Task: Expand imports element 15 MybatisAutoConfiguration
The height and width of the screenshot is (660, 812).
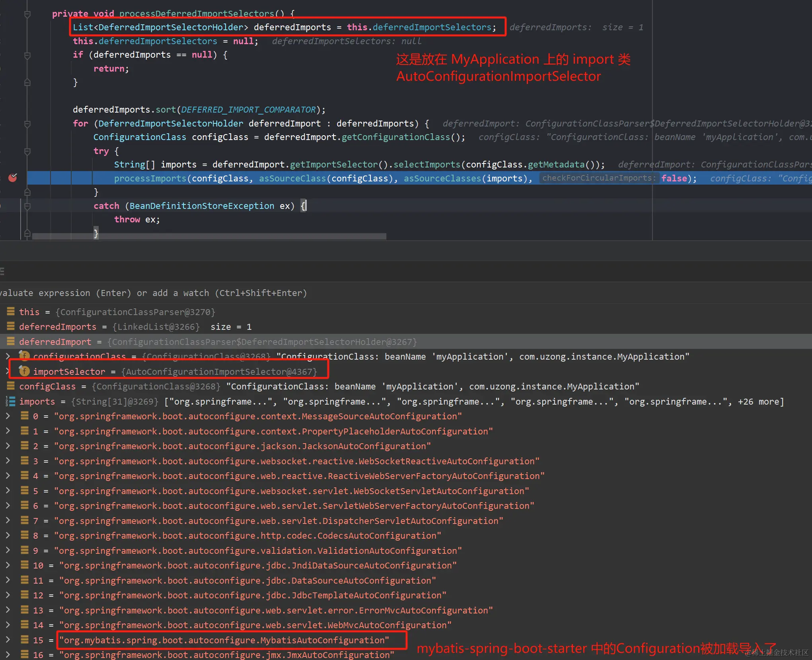Action: click(8, 640)
